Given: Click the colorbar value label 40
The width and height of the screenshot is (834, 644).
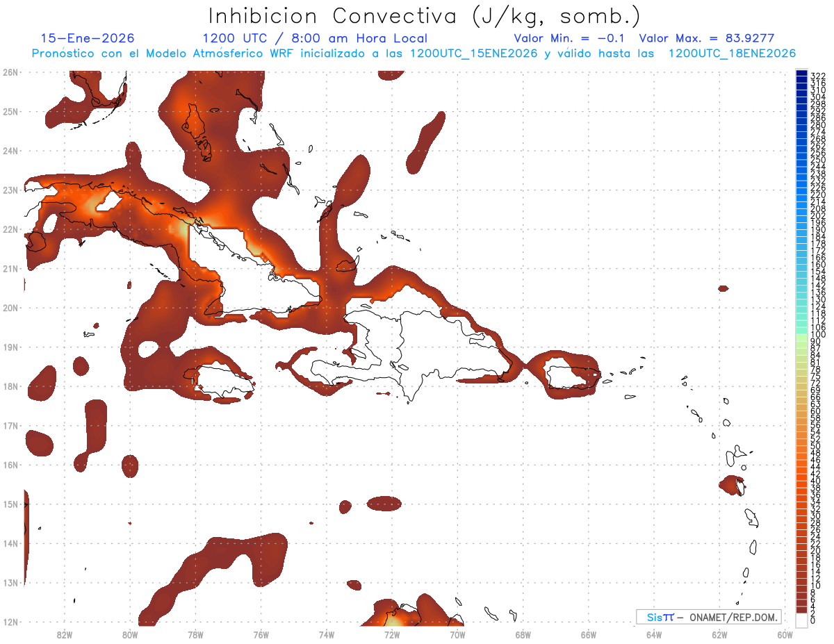Looking at the screenshot, I should [816, 481].
